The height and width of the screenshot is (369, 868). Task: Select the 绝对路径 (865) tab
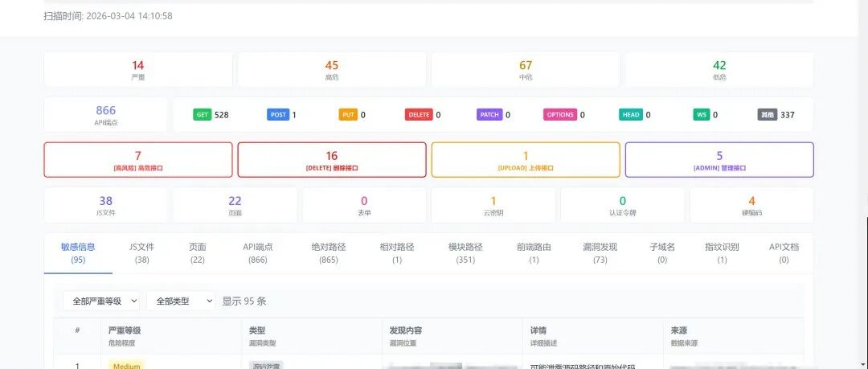(329, 253)
